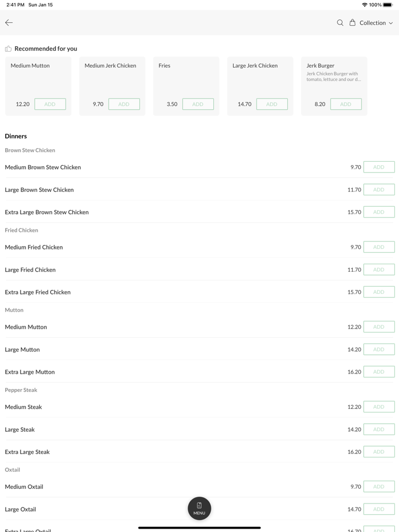This screenshot has width=399, height=532.
Task: Expand the Collection dropdown
Action: click(x=376, y=23)
